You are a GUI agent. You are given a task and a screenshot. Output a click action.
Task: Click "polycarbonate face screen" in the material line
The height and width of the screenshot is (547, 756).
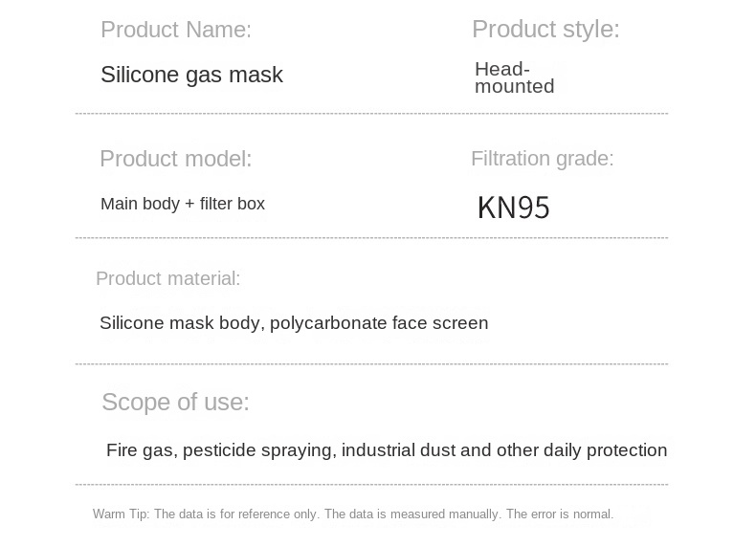(379, 323)
